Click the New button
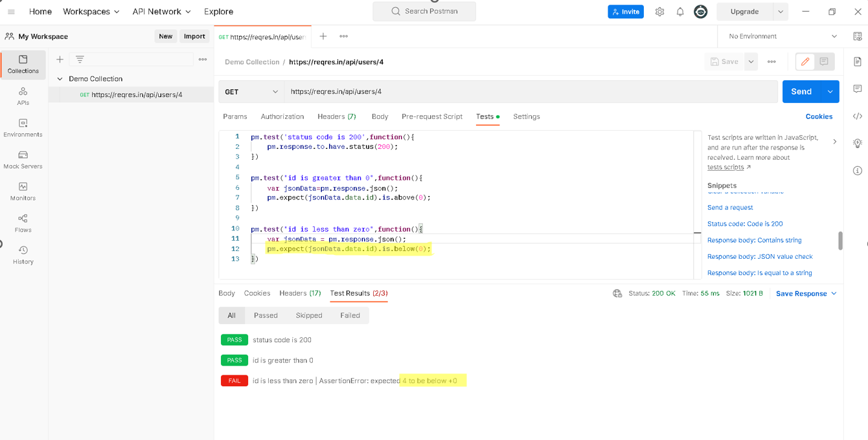The image size is (868, 440). click(x=166, y=36)
